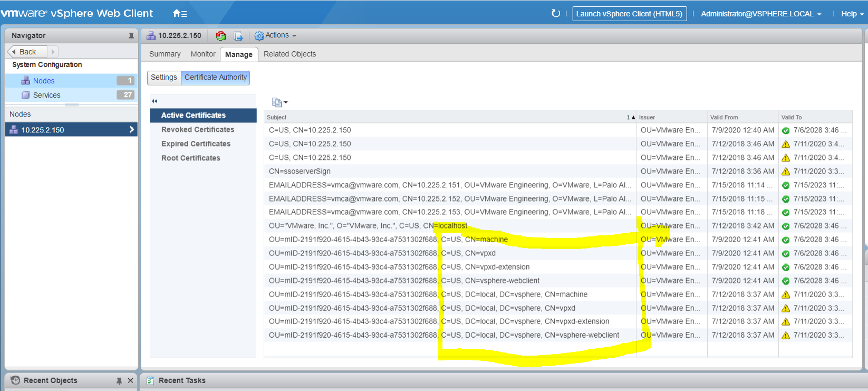Click the Recent Objects clock icon

(x=15, y=380)
